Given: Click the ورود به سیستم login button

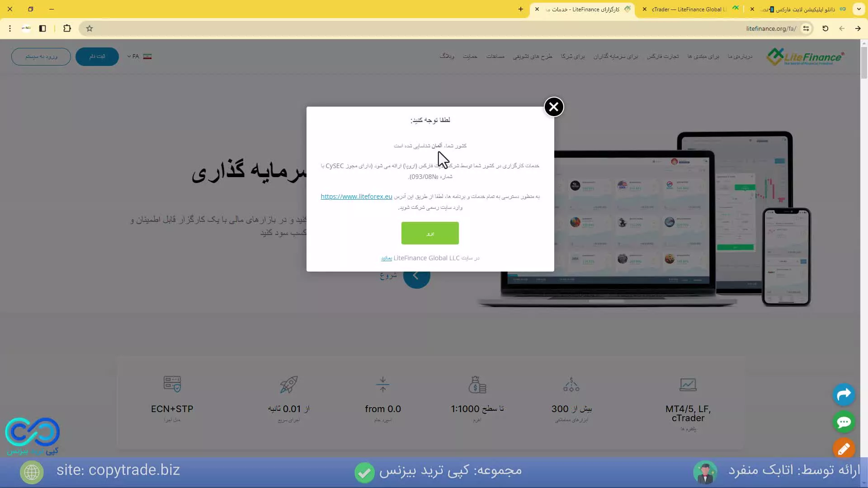Looking at the screenshot, I should point(41,56).
